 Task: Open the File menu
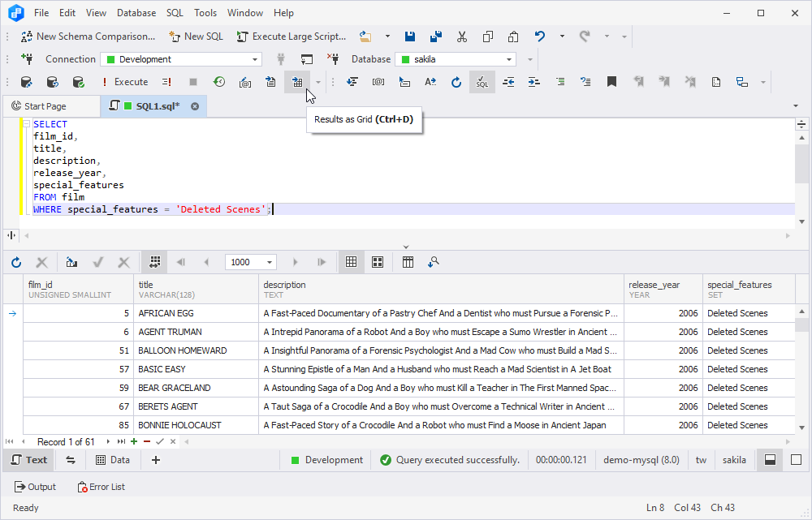click(41, 13)
